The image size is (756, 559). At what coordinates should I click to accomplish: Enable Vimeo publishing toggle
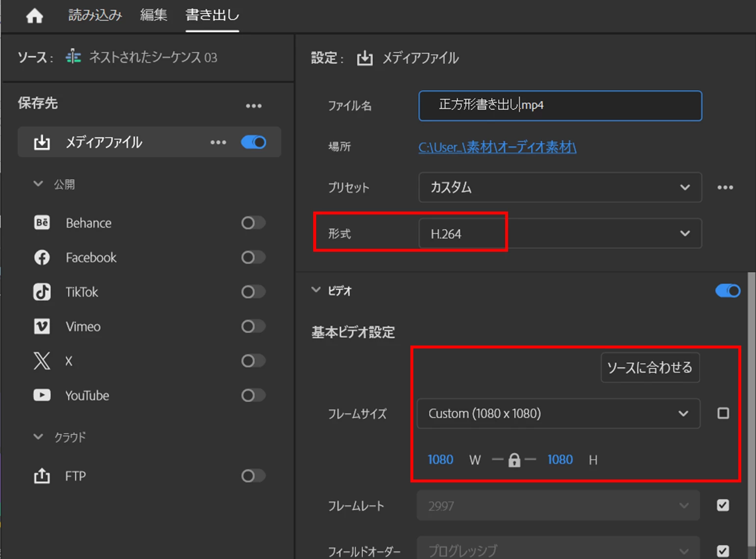[x=253, y=326]
